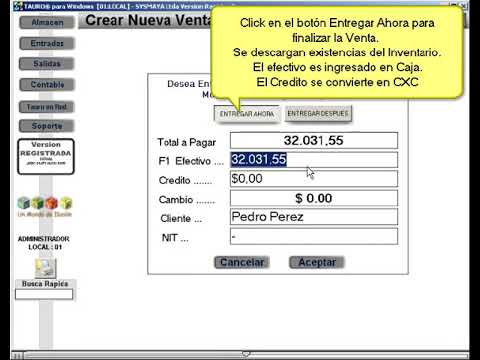Click the ADMINISTRADOR LOCAL : 01 label
This screenshot has height=360, width=480.
click(44, 243)
